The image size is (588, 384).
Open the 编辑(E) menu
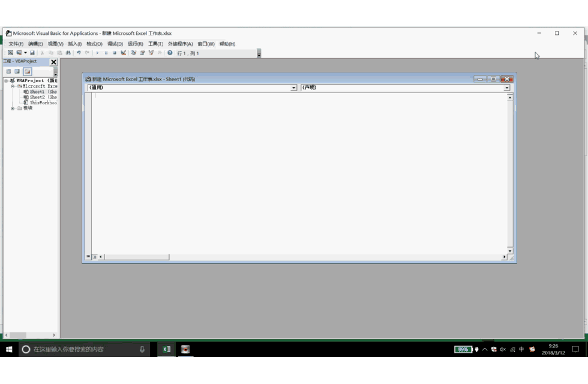click(35, 44)
